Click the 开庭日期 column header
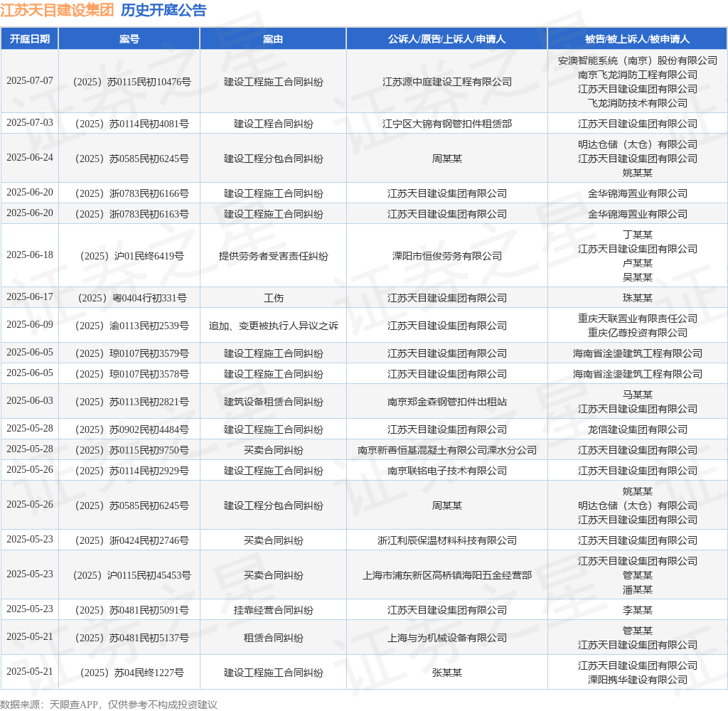This screenshot has height=711, width=728. (x=30, y=39)
